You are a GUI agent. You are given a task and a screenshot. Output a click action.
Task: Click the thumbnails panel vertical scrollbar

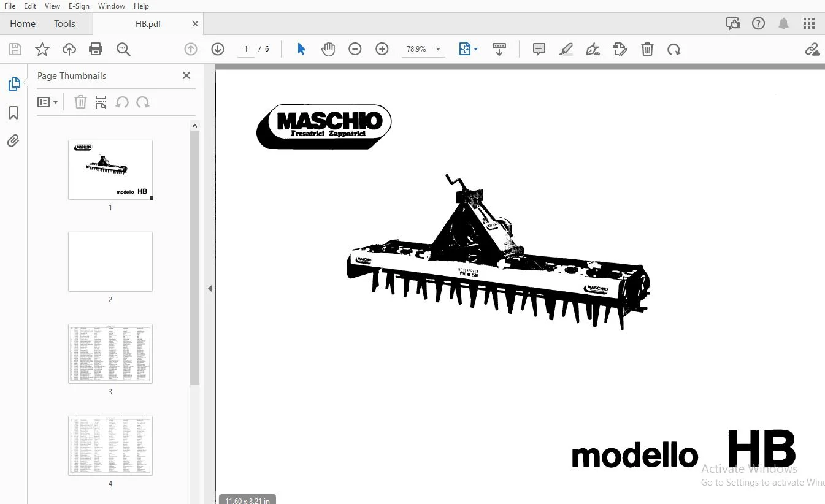[x=195, y=258]
